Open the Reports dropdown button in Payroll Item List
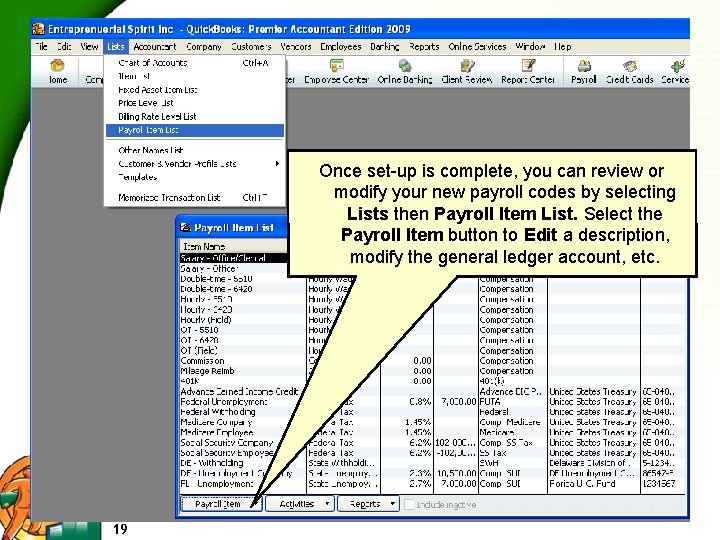This screenshot has width=720, height=540. tap(368, 504)
